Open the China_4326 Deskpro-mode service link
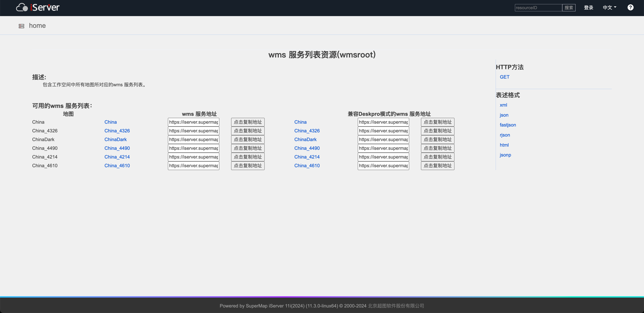This screenshot has height=313, width=644. coord(307,131)
